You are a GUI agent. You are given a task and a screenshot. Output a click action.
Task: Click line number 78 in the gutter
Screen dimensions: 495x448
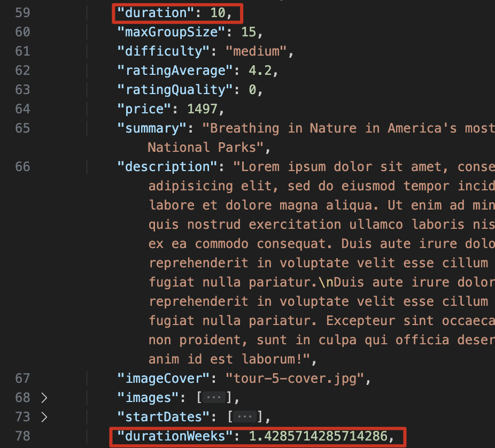pyautogui.click(x=22, y=436)
